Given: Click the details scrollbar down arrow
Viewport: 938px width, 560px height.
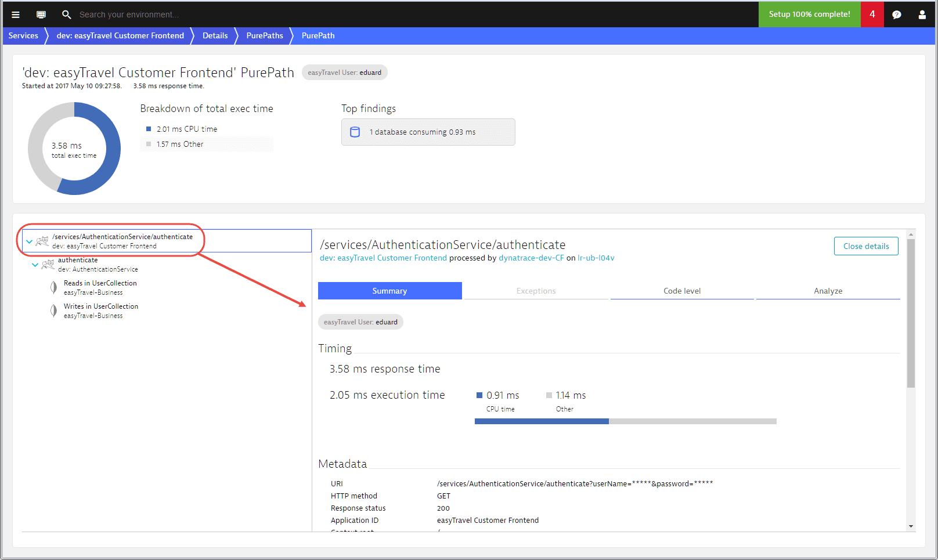Looking at the screenshot, I should [911, 526].
